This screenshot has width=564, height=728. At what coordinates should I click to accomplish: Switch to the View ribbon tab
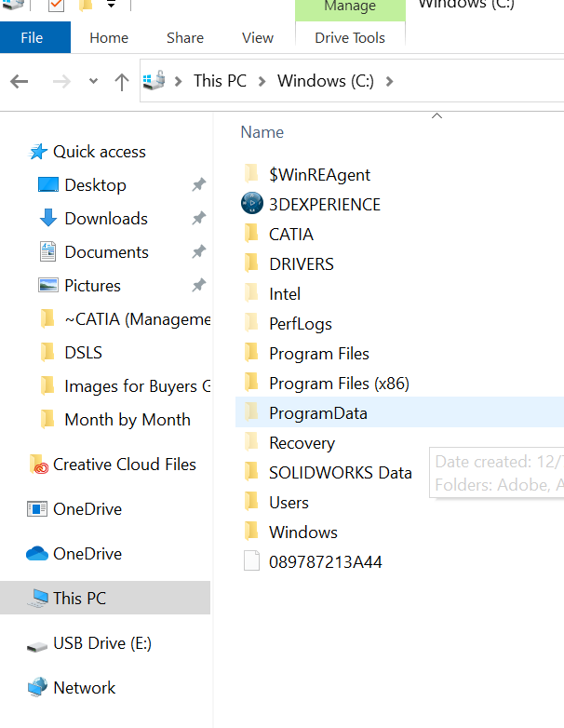258,37
